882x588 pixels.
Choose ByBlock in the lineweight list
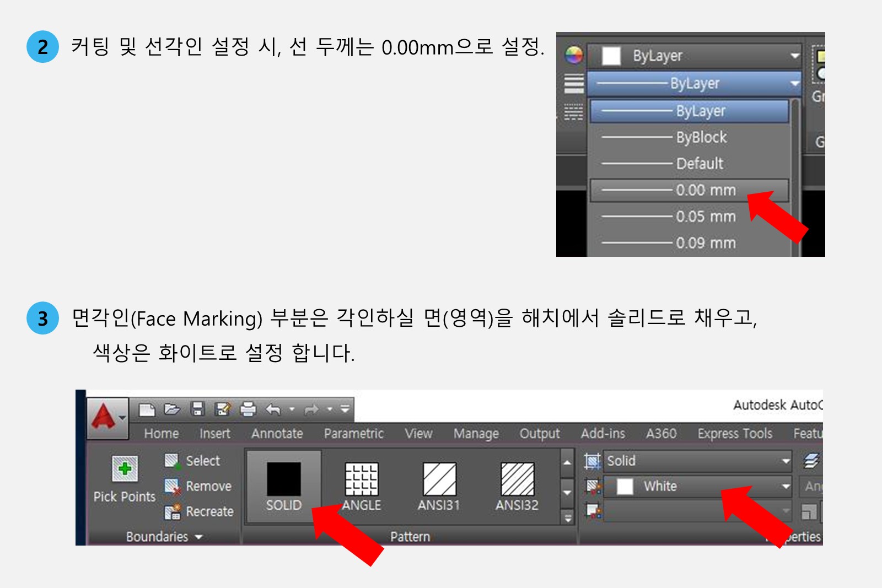[x=690, y=137]
